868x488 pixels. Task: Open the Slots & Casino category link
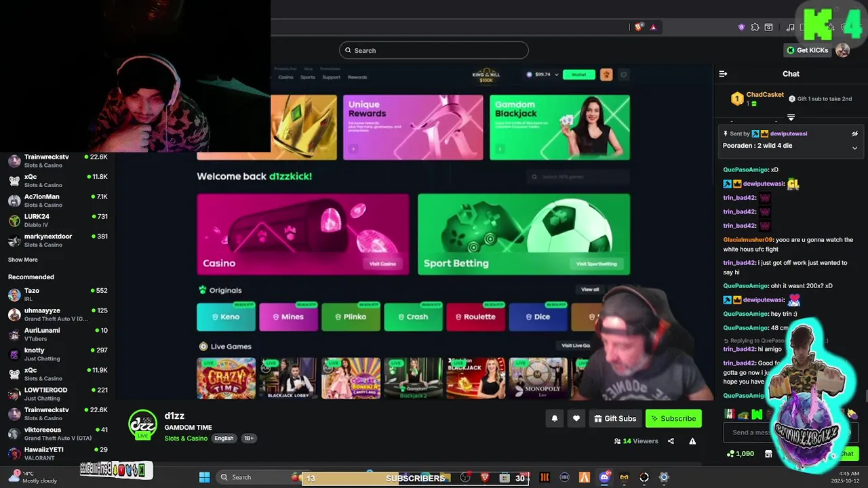tap(186, 439)
